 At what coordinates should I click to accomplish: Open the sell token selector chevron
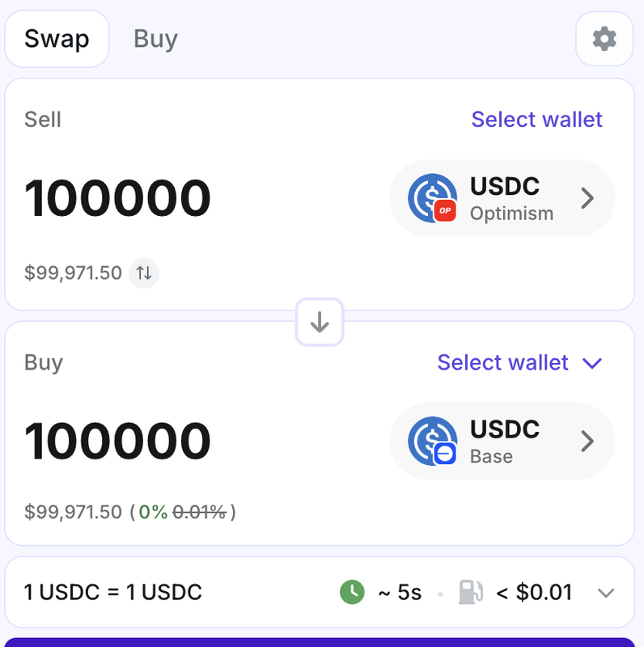coord(587,198)
